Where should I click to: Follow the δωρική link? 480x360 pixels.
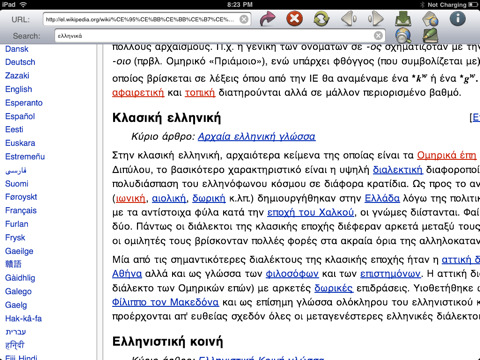(x=209, y=198)
